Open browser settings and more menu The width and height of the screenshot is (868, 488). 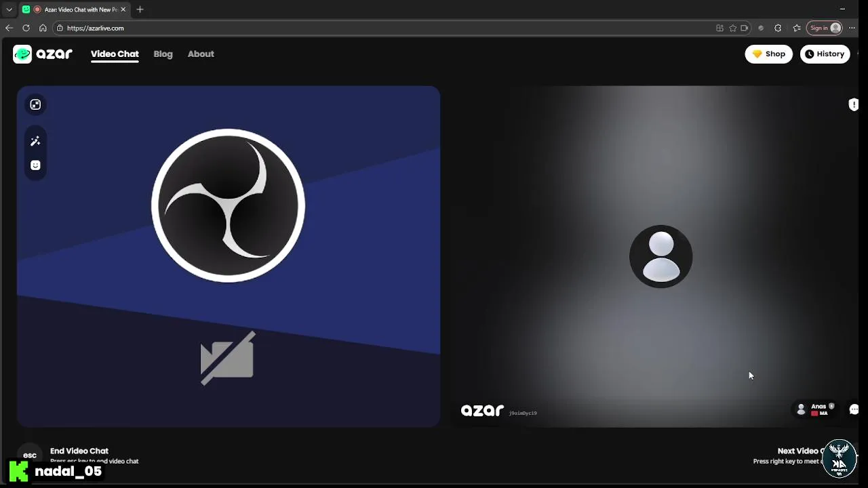pyautogui.click(x=852, y=28)
